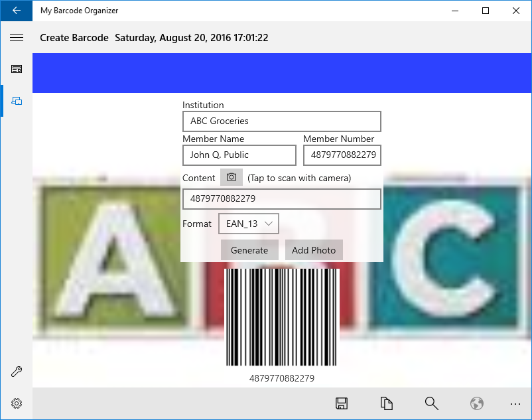
Task: Expand the EAN_13 format dropdown
Action: point(249,224)
